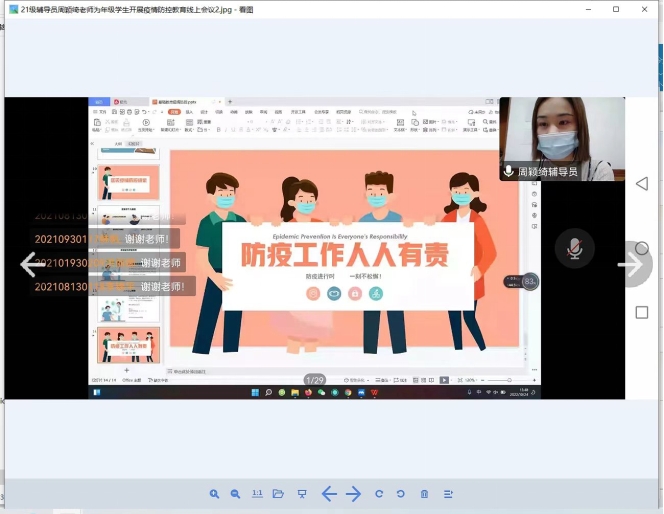The height and width of the screenshot is (514, 664).
Task: Delete the current image with trash icon
Action: click(424, 494)
